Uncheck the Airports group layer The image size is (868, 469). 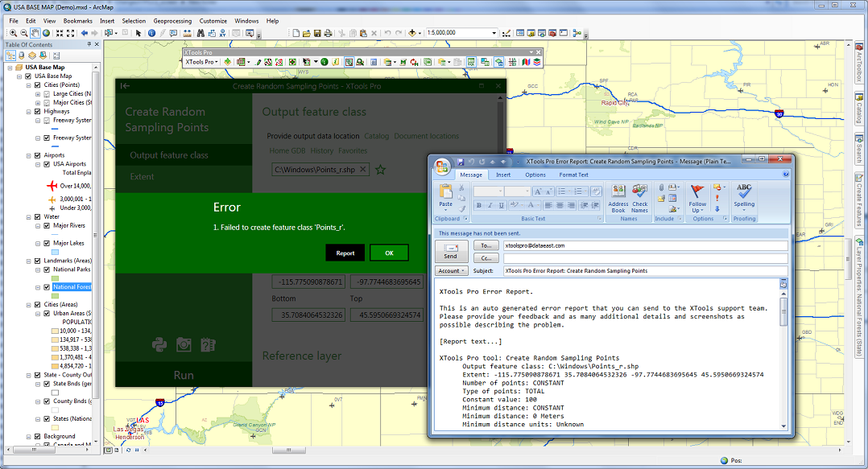coord(38,155)
